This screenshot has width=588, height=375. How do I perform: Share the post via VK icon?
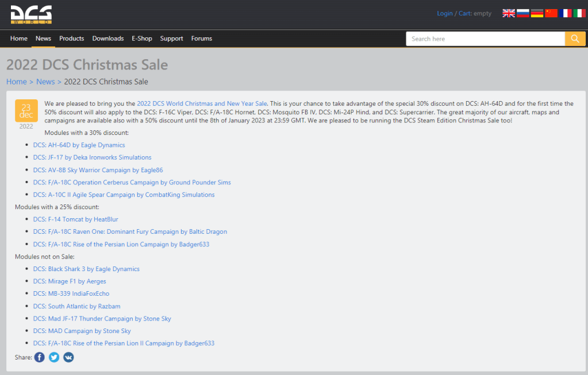click(x=68, y=357)
